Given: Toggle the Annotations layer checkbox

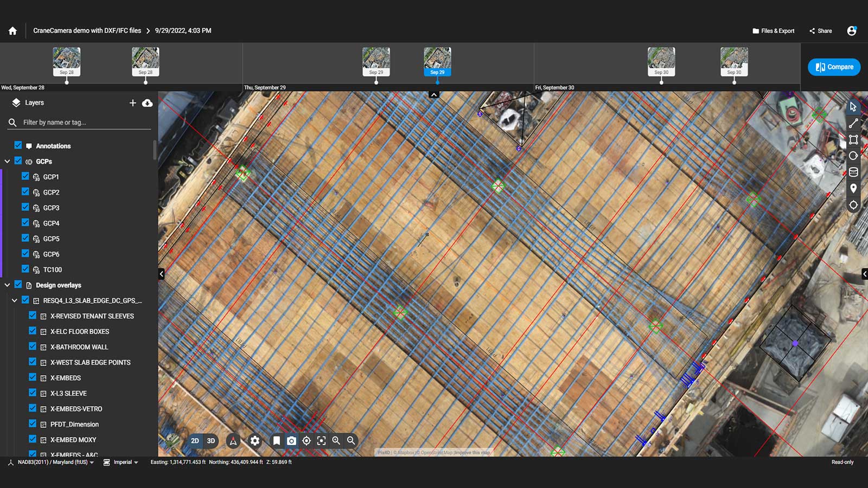Looking at the screenshot, I should [x=18, y=145].
